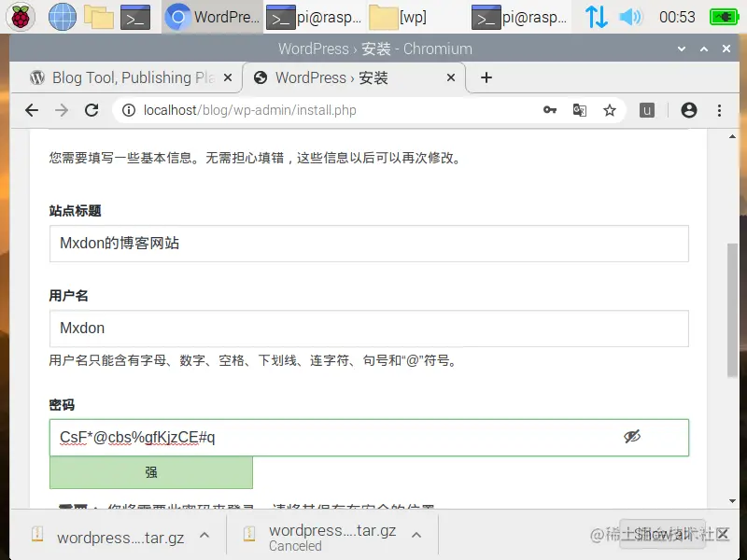Close the Chromium window
This screenshot has height=560, width=747.
tap(726, 49)
